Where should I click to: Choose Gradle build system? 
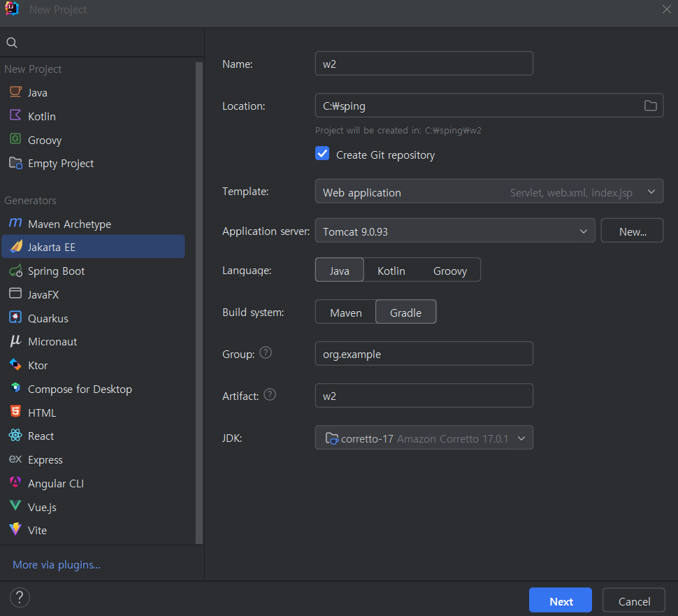pyautogui.click(x=405, y=313)
